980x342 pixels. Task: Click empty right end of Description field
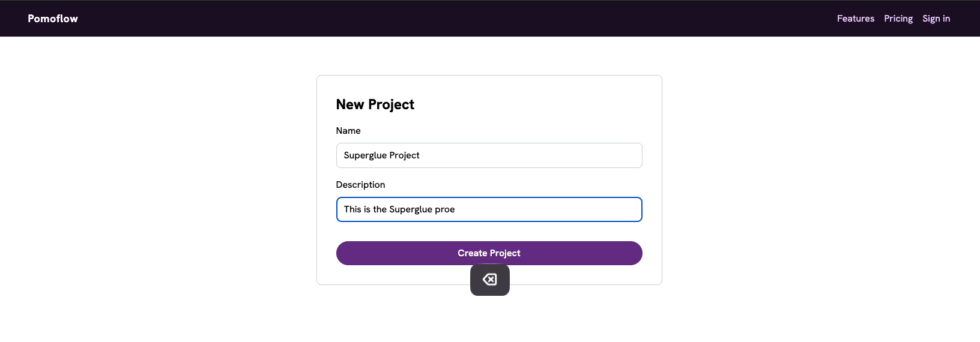tap(600, 209)
